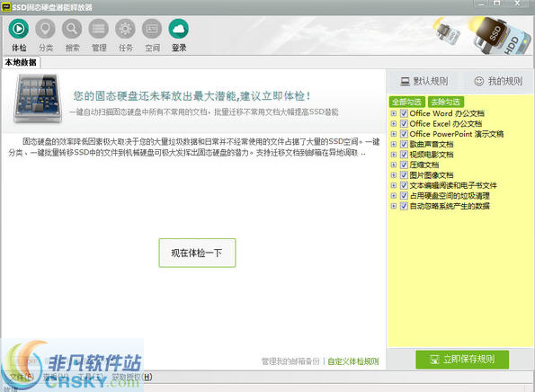
Task: Open the 空间 space toolbar icon
Action: [152, 30]
